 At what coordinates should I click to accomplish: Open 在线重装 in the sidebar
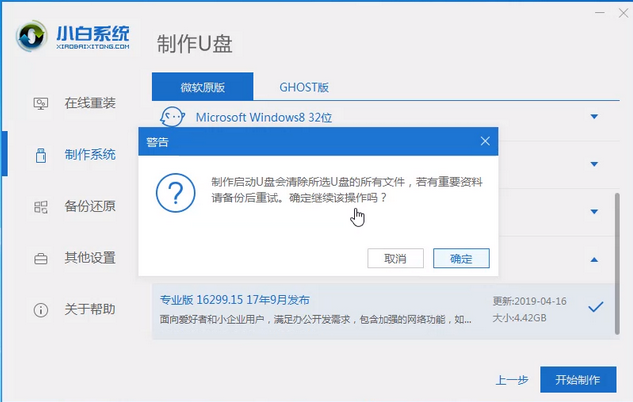tap(90, 103)
